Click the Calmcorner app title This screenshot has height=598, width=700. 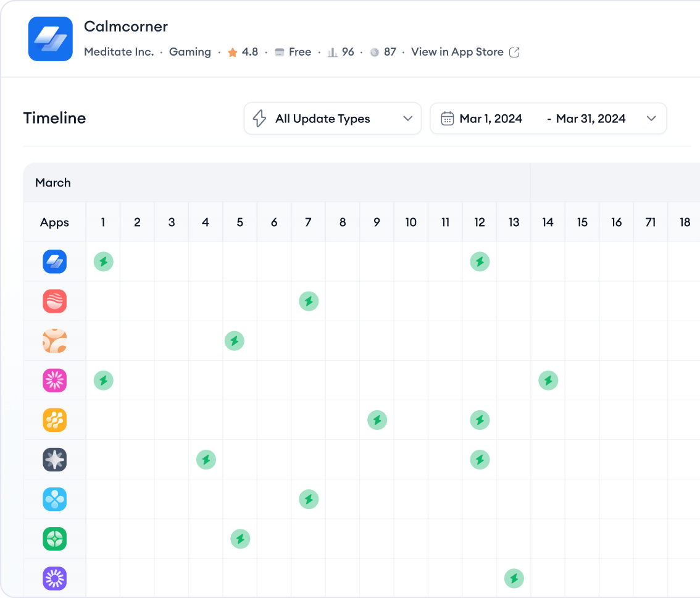(126, 27)
